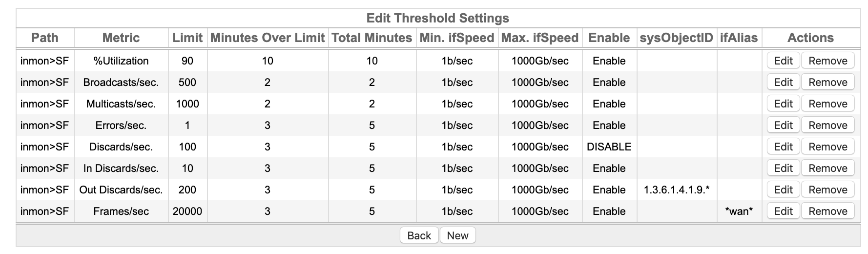This screenshot has height=254, width=868.
Task: Remove the Frames/sec threshold
Action: pyautogui.click(x=827, y=211)
